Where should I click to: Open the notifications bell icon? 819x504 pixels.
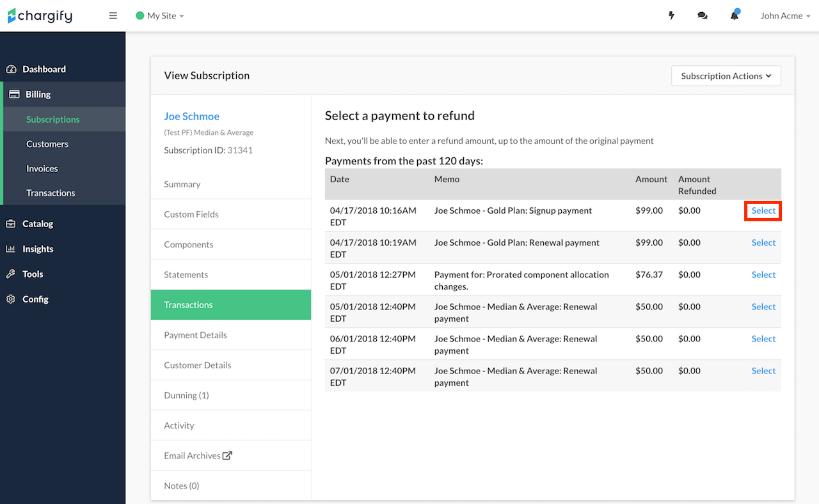(735, 15)
